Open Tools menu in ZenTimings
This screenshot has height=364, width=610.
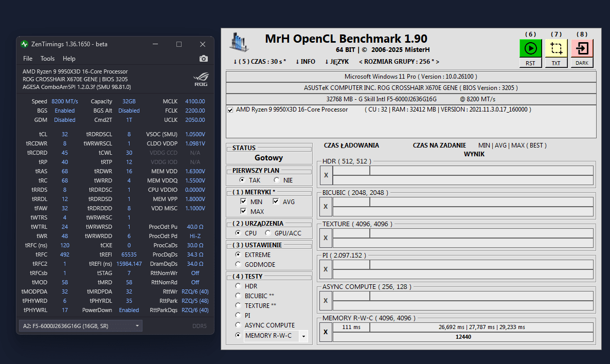[47, 58]
